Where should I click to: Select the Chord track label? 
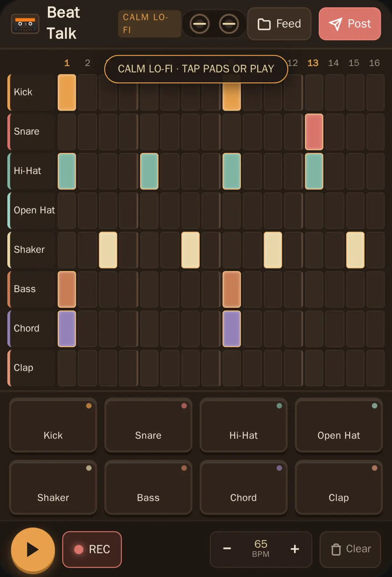click(32, 329)
